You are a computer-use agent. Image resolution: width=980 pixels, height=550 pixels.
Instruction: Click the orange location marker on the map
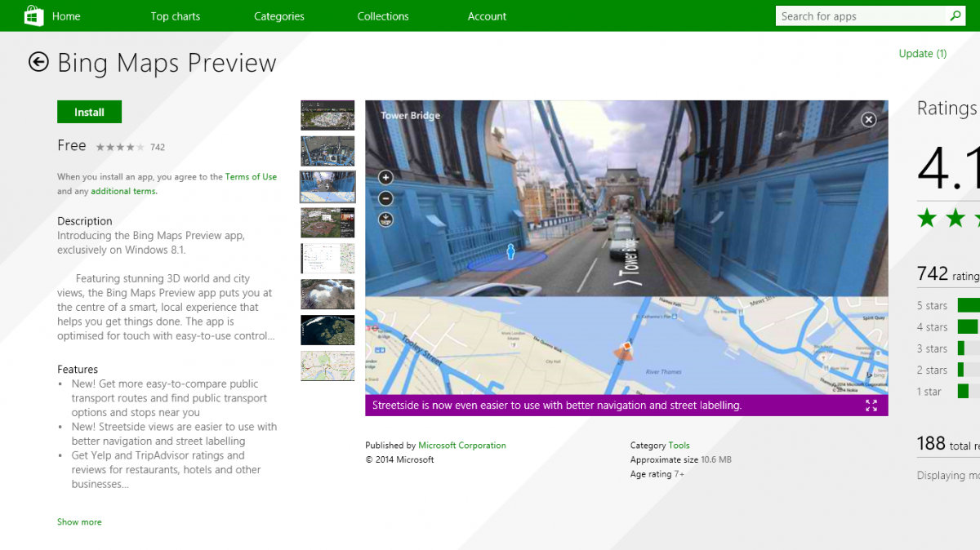(624, 352)
